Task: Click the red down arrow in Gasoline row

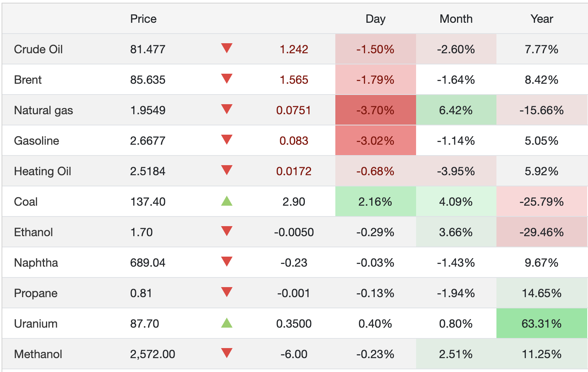Action: [x=227, y=140]
